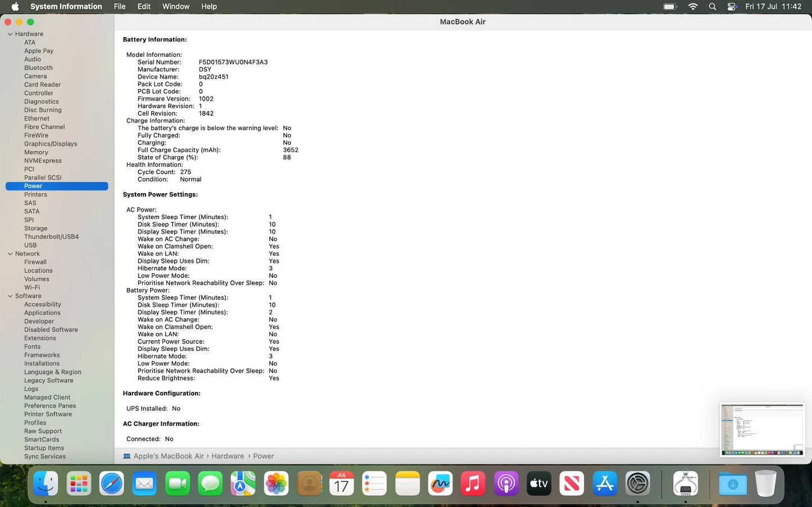
Task: Open Launchpad in the Dock
Action: point(79,483)
